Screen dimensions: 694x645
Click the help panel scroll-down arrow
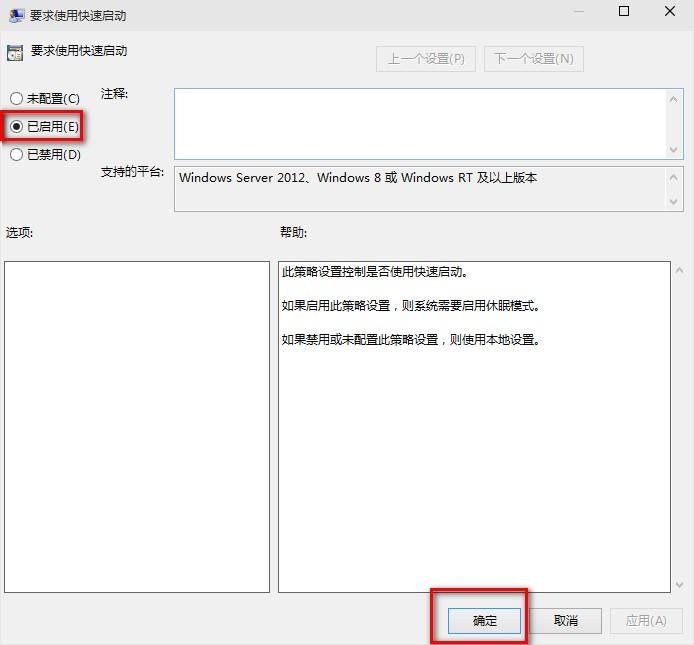679,585
